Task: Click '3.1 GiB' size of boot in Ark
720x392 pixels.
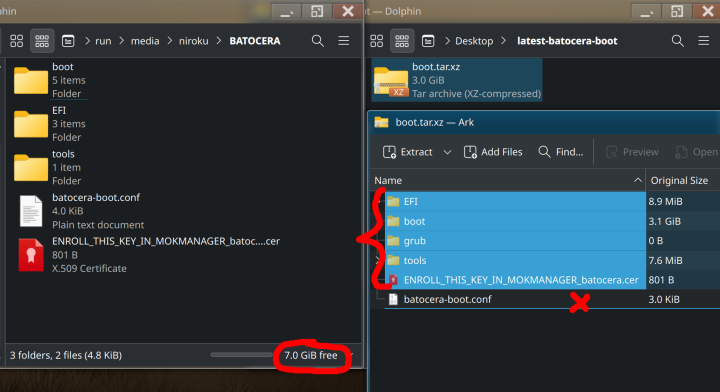Action: point(664,221)
